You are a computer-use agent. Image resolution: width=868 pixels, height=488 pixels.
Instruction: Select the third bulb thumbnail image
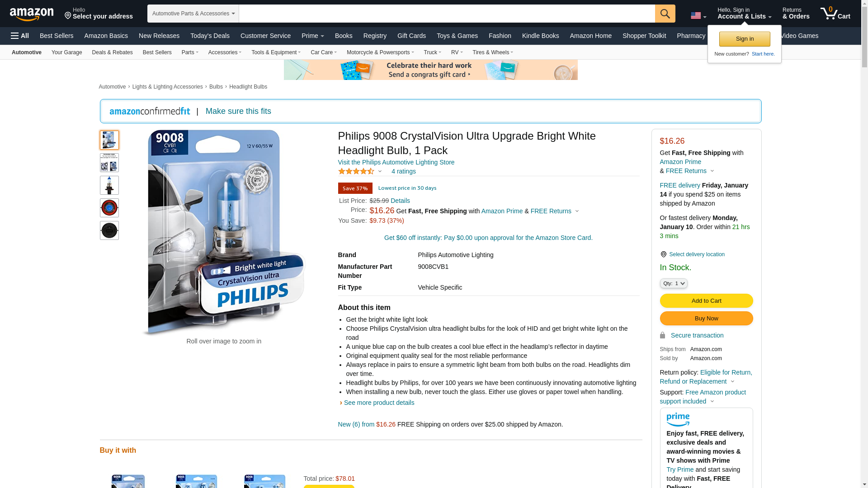click(109, 185)
